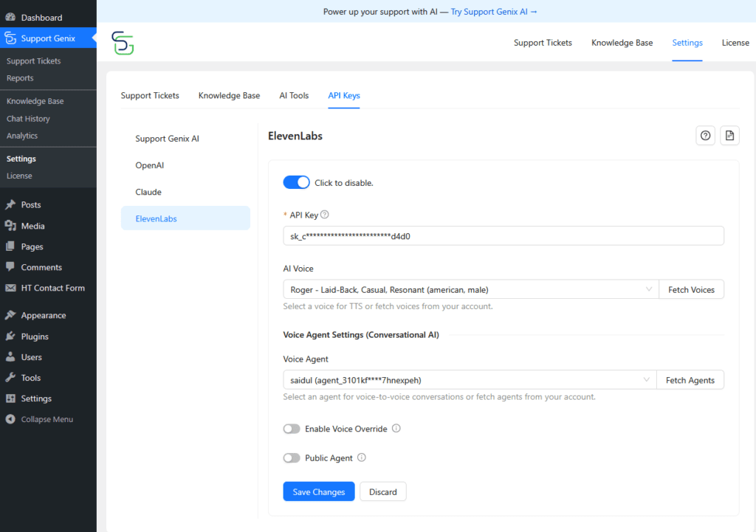Click info icon next to Public Agent
Image resolution: width=756 pixels, height=532 pixels.
point(362,458)
